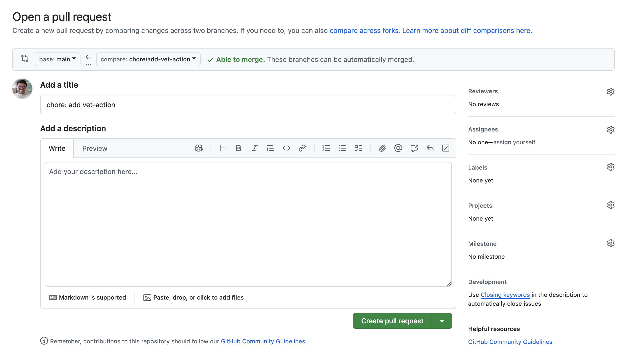Viewport: 644px width, 357px height.
Task: Switch to Preview tab
Action: pos(95,148)
